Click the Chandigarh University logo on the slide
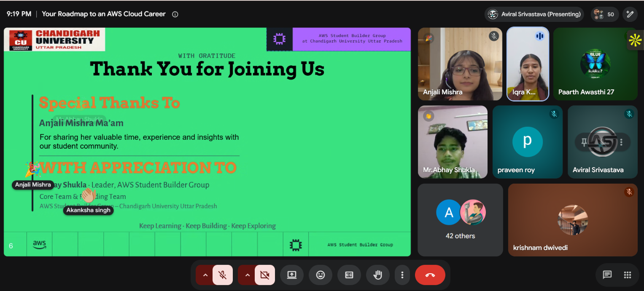644x291 pixels. (x=55, y=40)
